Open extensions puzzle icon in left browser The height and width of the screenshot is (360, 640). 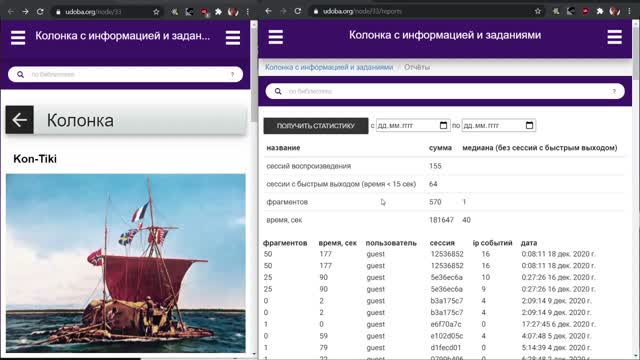pyautogui.click(x=218, y=12)
